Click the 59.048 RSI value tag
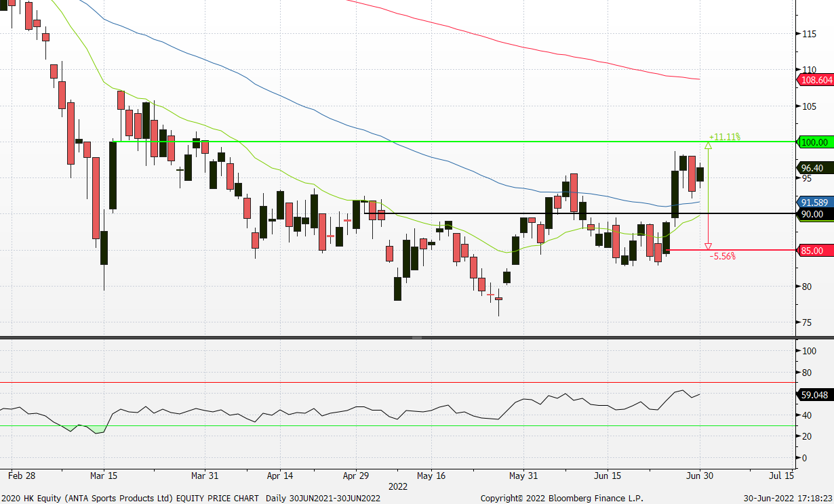The height and width of the screenshot is (504, 834). [814, 394]
